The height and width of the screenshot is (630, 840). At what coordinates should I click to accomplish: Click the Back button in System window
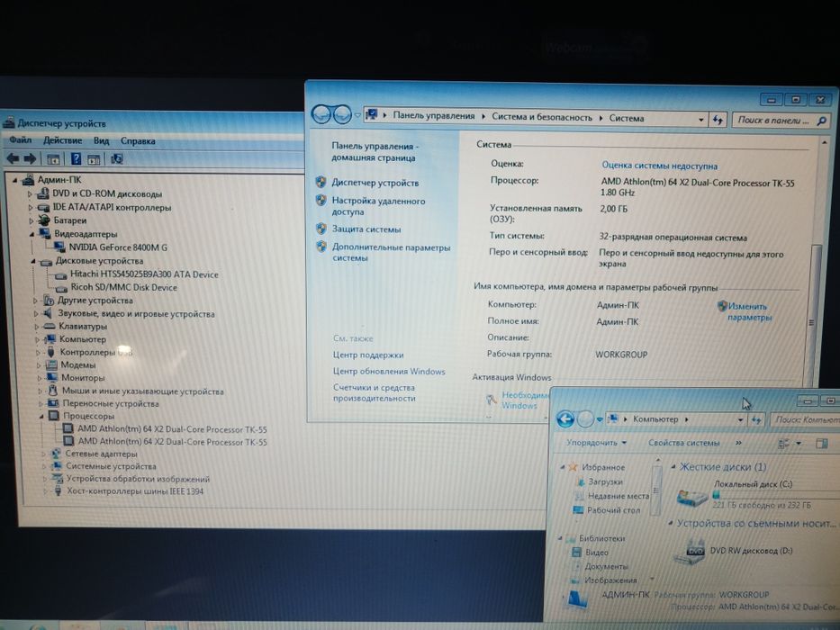[x=321, y=114]
